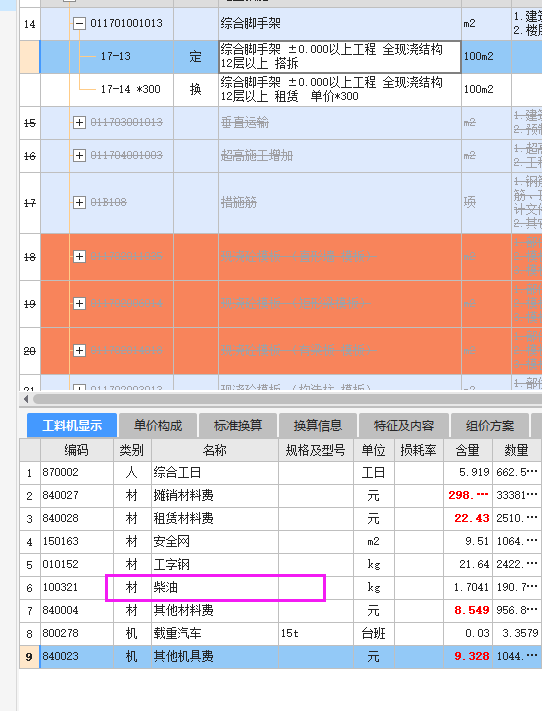Select the 安全网 row name
The image size is (542, 711).
click(x=171, y=541)
